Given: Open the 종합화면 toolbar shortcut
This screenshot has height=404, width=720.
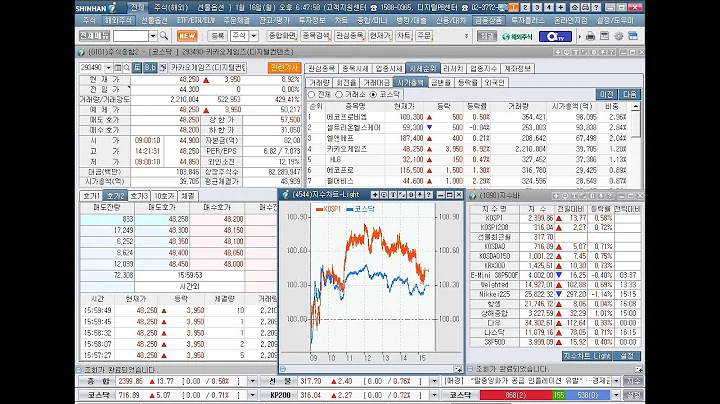Looking at the screenshot, I should pyautogui.click(x=282, y=36).
